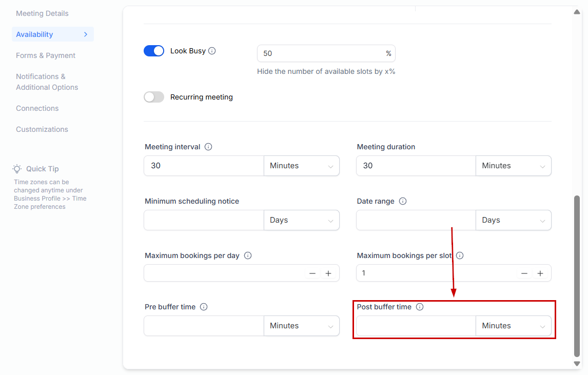Click the Look Busy percentage input field
Screen dimensions: 588x375
click(x=321, y=53)
